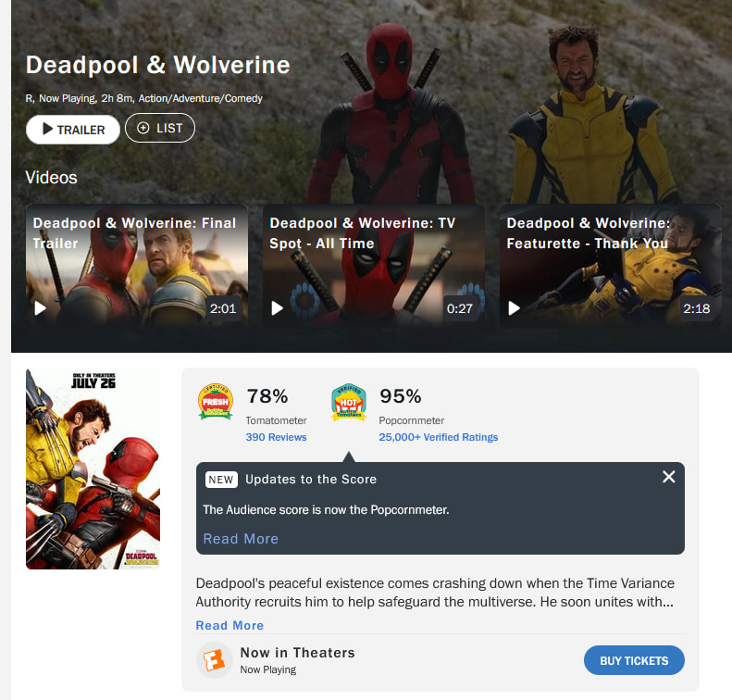Click the 2:01 duration badge
This screenshot has height=700, width=732.
click(223, 308)
